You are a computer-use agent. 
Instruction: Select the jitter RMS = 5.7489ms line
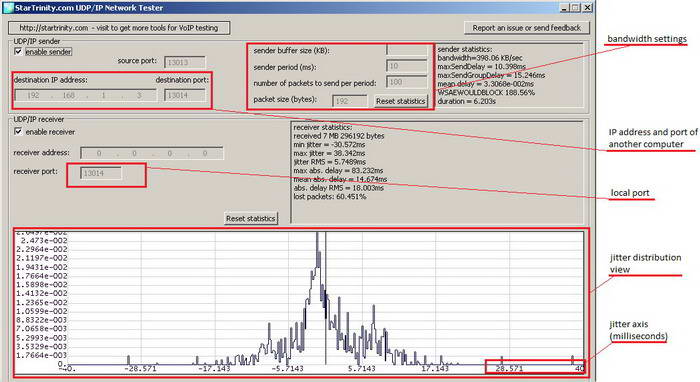point(329,162)
